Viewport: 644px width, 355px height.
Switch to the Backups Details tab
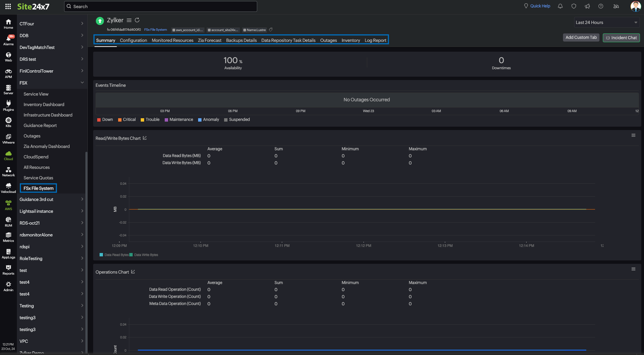241,40
